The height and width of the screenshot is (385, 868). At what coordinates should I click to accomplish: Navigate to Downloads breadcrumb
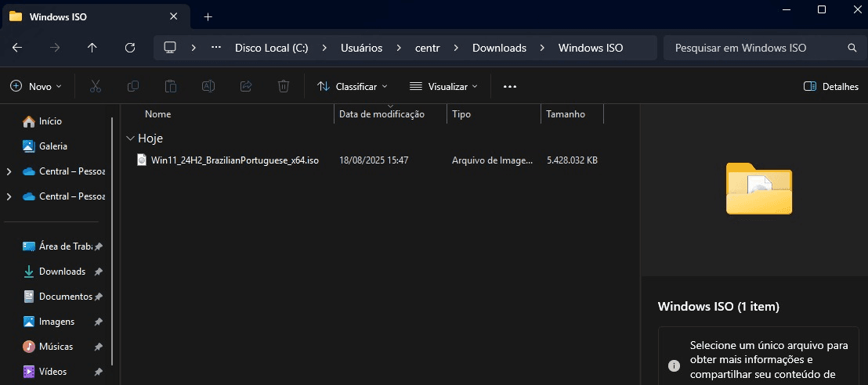(499, 49)
